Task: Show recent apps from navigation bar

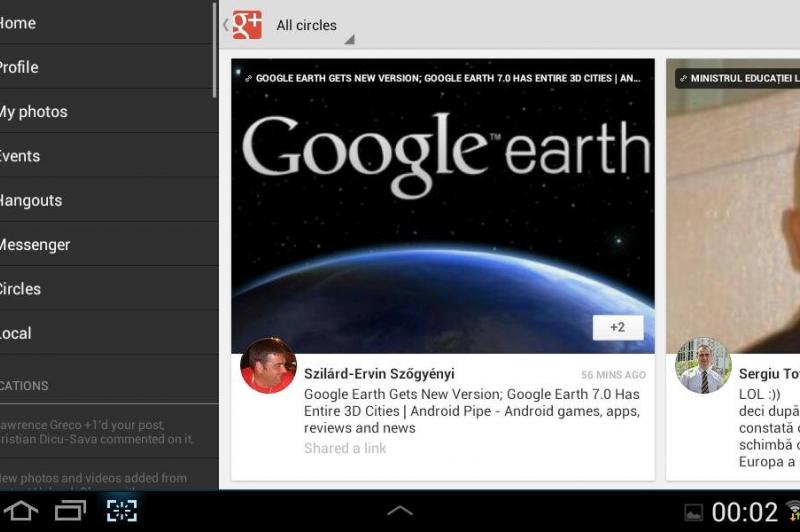Action: pos(70,511)
